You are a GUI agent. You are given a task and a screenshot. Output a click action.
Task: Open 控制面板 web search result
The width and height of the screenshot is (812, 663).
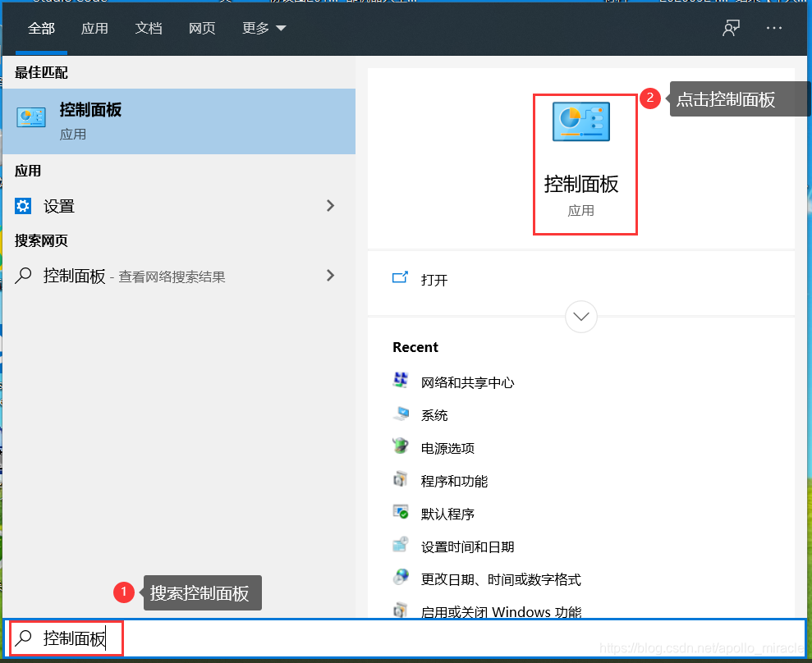pos(179,276)
